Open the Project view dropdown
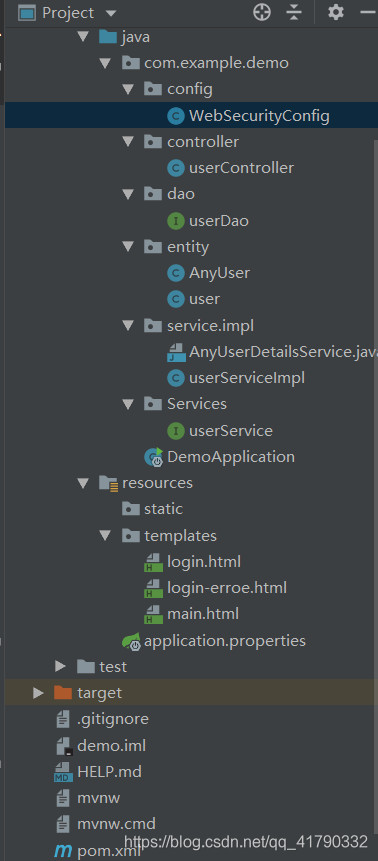Viewport: 378px width, 861px height. coord(110,13)
